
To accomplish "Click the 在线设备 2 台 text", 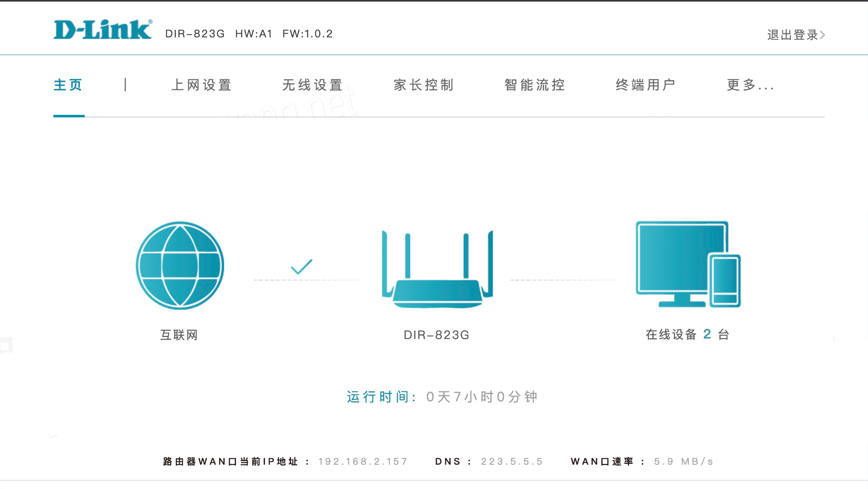I will [687, 334].
